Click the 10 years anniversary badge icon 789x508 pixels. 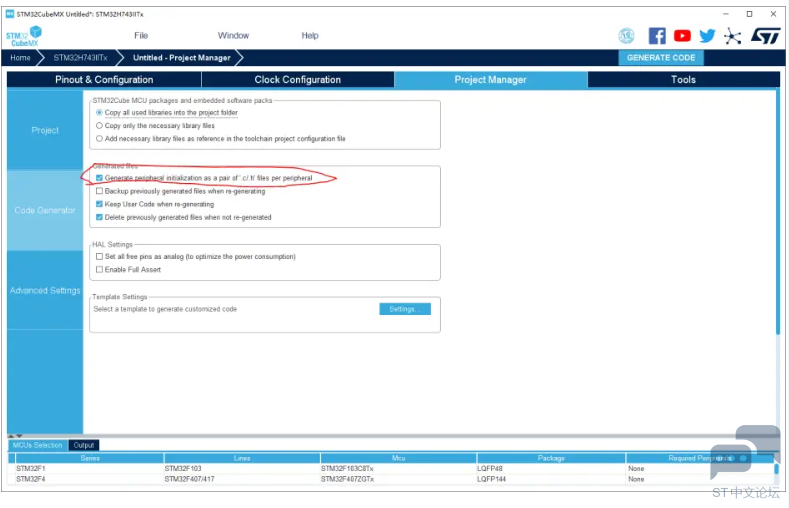(626, 36)
